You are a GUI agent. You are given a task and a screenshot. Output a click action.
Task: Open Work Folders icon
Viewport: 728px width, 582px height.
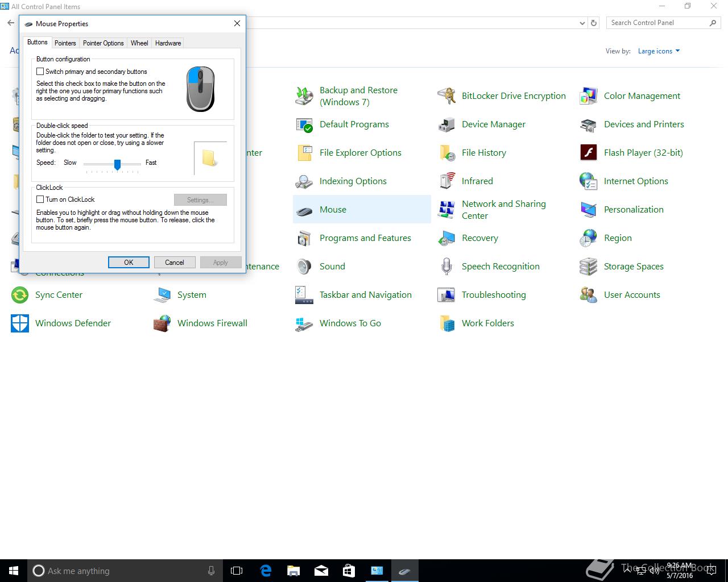point(446,323)
